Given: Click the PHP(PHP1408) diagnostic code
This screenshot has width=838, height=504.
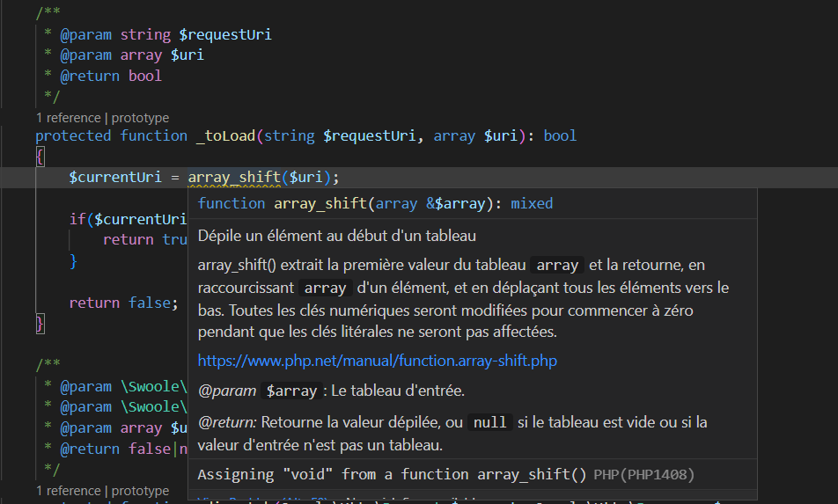Looking at the screenshot, I should tap(644, 475).
